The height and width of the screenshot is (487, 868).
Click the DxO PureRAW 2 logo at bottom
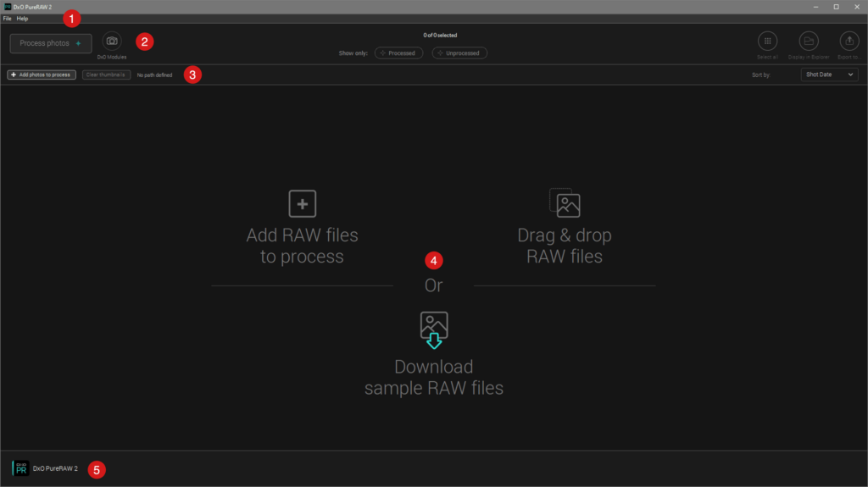click(20, 468)
